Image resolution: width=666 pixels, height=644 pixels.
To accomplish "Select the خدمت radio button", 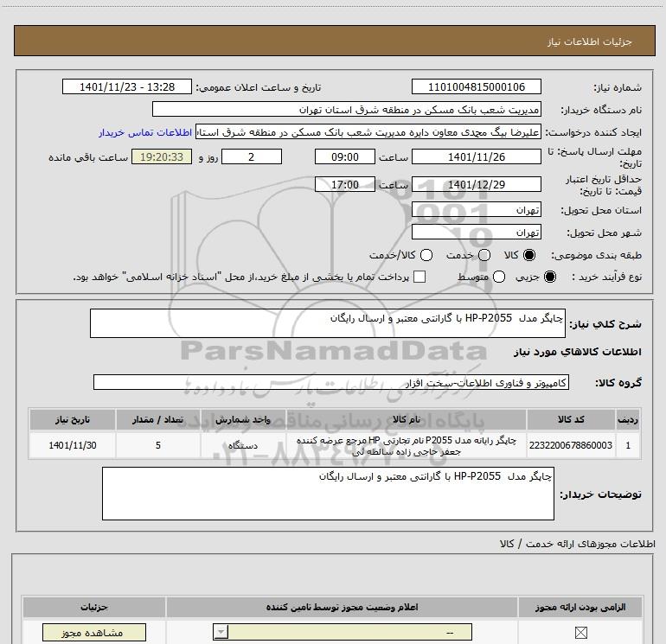I will 484,255.
